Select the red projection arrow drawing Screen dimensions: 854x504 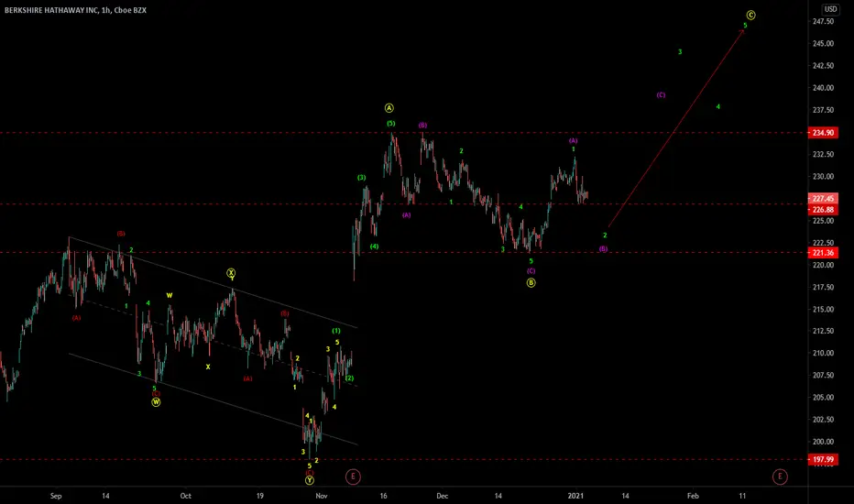(x=676, y=128)
